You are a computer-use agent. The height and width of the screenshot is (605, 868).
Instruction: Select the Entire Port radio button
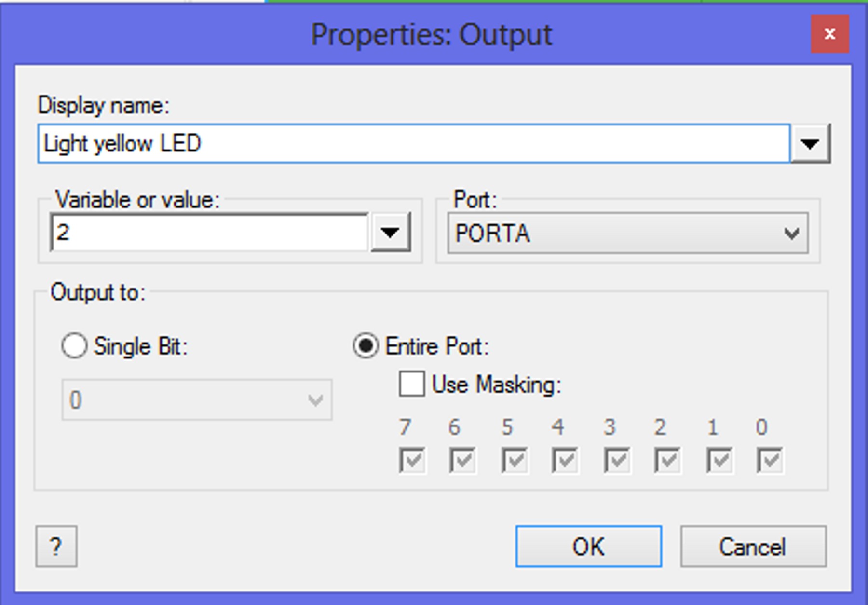pyautogui.click(x=366, y=346)
